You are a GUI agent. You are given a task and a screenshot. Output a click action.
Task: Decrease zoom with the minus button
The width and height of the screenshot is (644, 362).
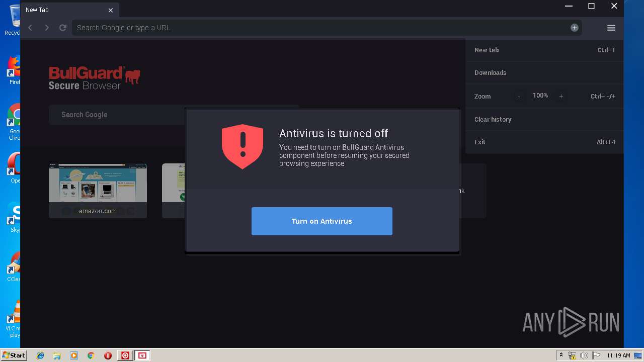click(519, 96)
